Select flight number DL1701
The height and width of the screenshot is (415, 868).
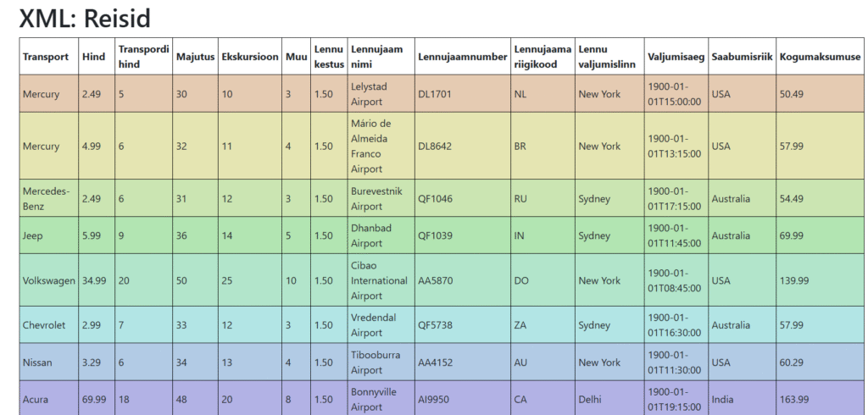[435, 94]
